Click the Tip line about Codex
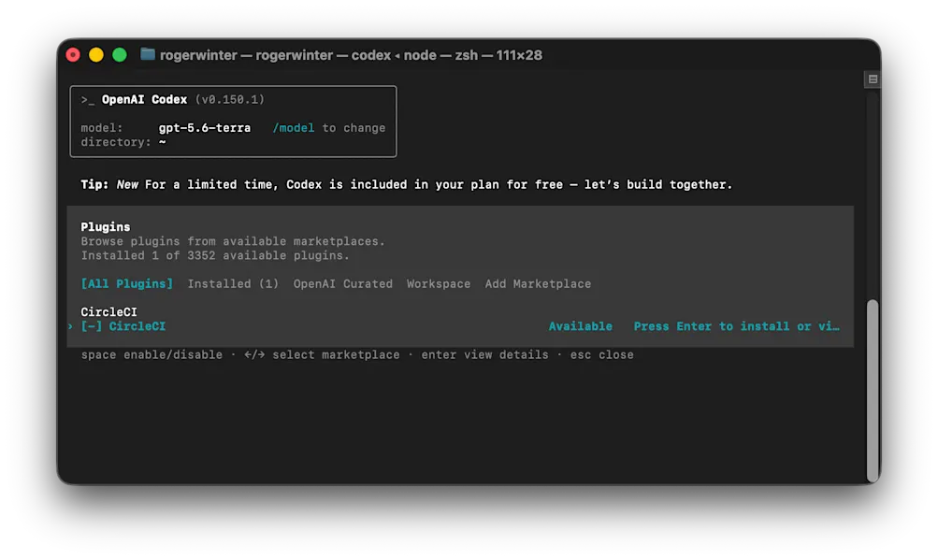This screenshot has height=560, width=938. (406, 184)
